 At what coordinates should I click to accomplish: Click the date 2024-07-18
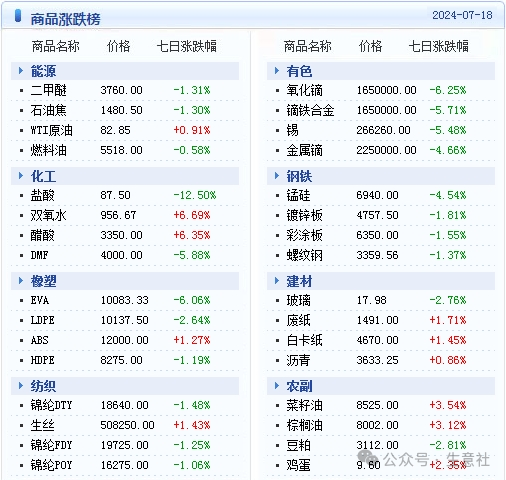point(462,15)
